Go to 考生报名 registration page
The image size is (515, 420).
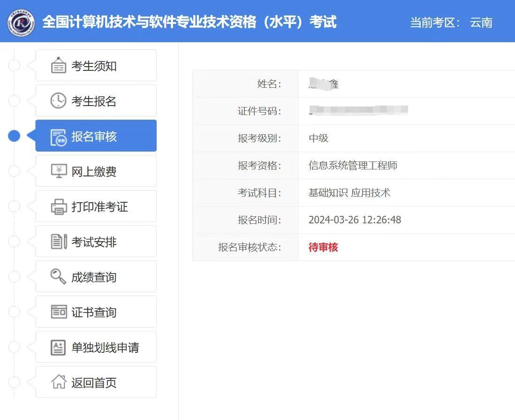point(94,101)
